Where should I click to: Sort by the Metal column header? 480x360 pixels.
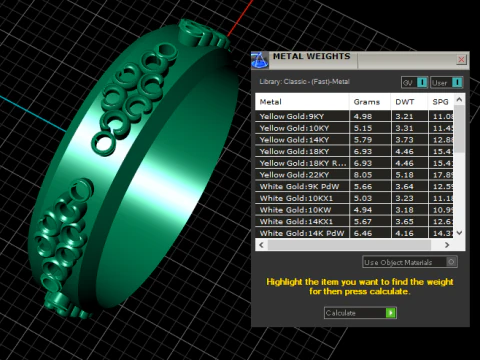coord(302,102)
